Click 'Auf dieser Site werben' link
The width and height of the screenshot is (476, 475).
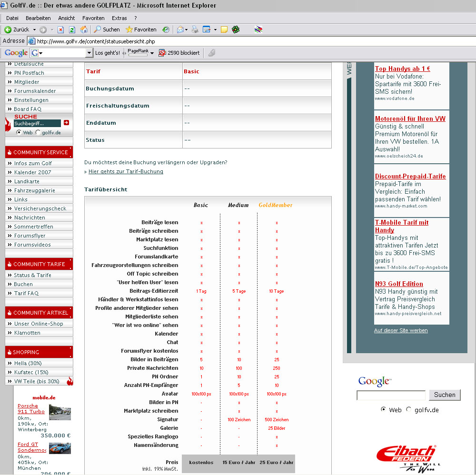401,330
